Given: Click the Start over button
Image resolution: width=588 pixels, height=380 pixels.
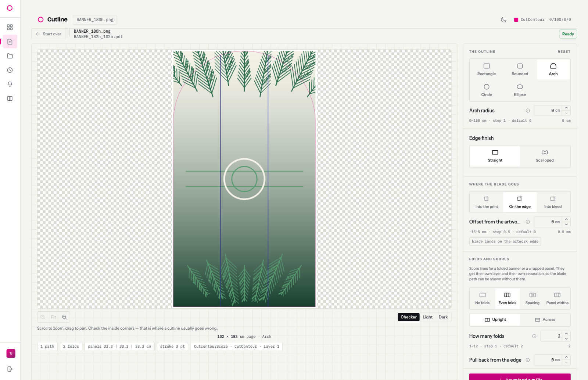Looking at the screenshot, I should click(x=49, y=34).
